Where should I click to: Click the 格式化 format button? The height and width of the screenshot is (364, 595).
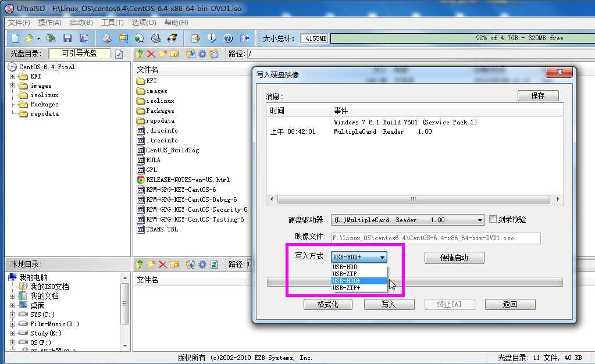coord(328,305)
